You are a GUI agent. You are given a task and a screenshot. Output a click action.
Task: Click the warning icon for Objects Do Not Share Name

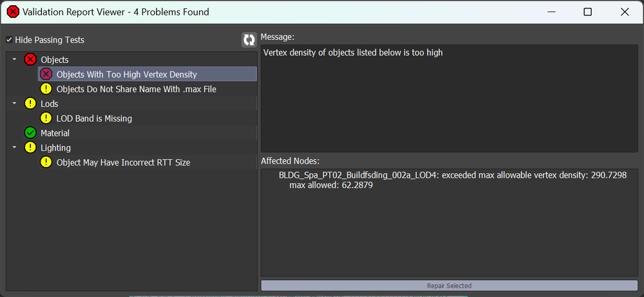(46, 89)
